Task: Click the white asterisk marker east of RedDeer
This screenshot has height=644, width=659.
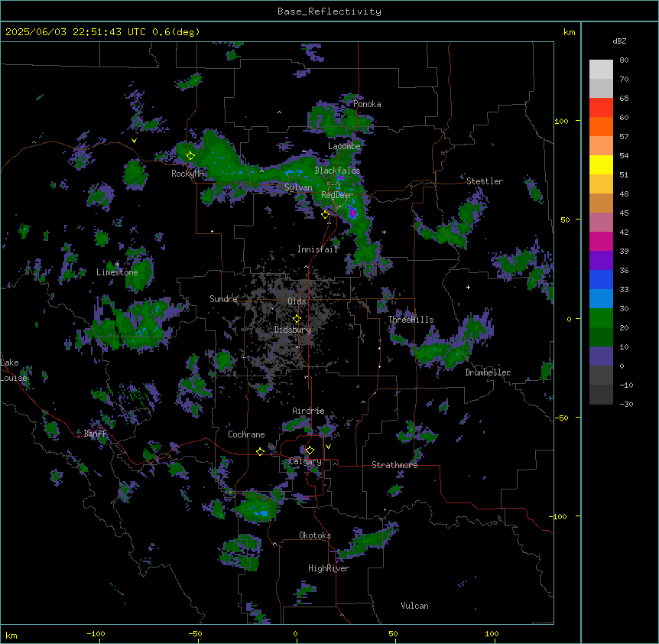Action: coord(384,232)
